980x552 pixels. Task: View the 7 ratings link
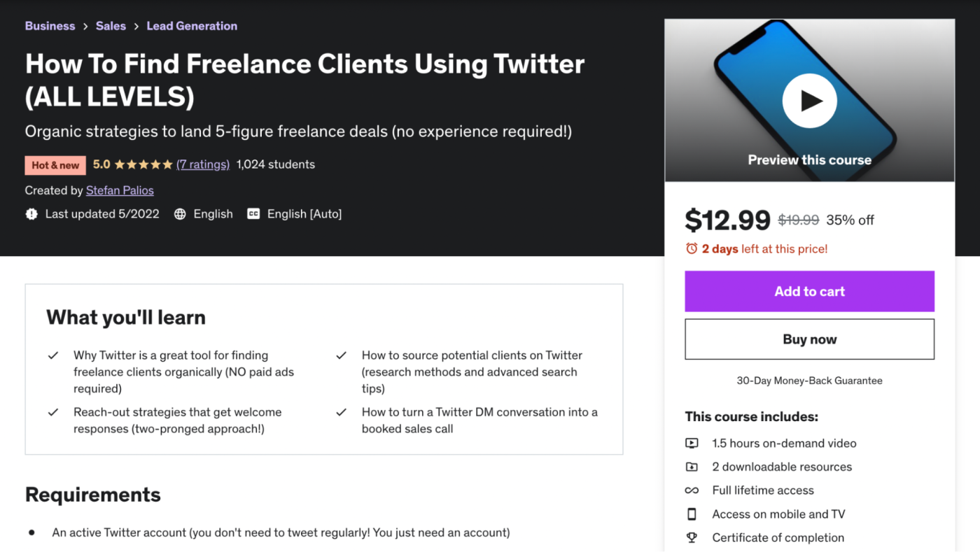[203, 164]
